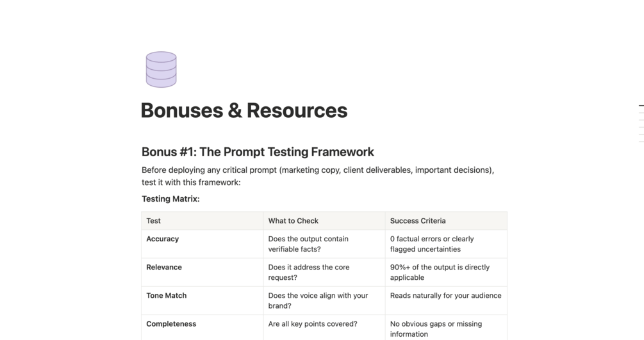Click the cell "Are all key points covered?"
Image resolution: width=644 pixels, height=340 pixels.
click(313, 324)
